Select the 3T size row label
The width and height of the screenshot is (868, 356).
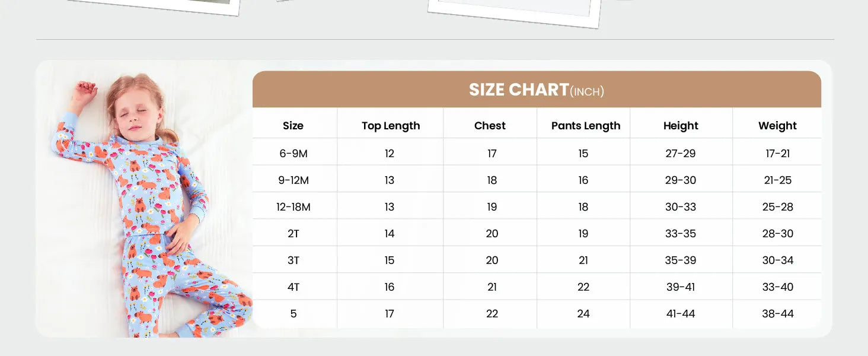(x=293, y=260)
